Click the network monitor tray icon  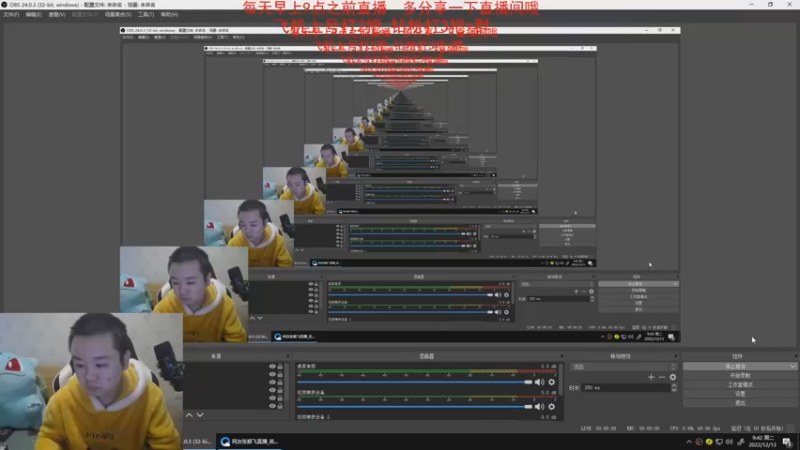719,442
